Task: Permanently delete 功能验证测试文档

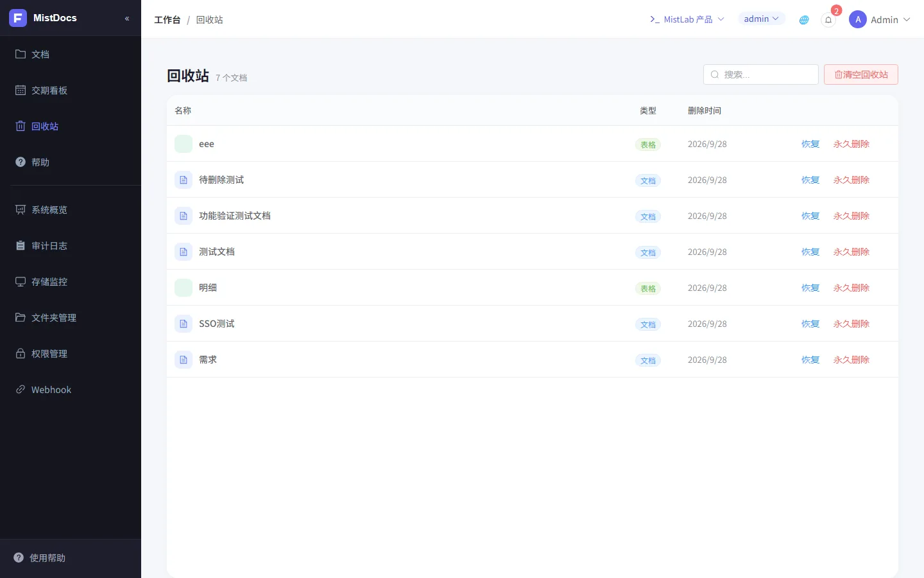Action: tap(851, 216)
